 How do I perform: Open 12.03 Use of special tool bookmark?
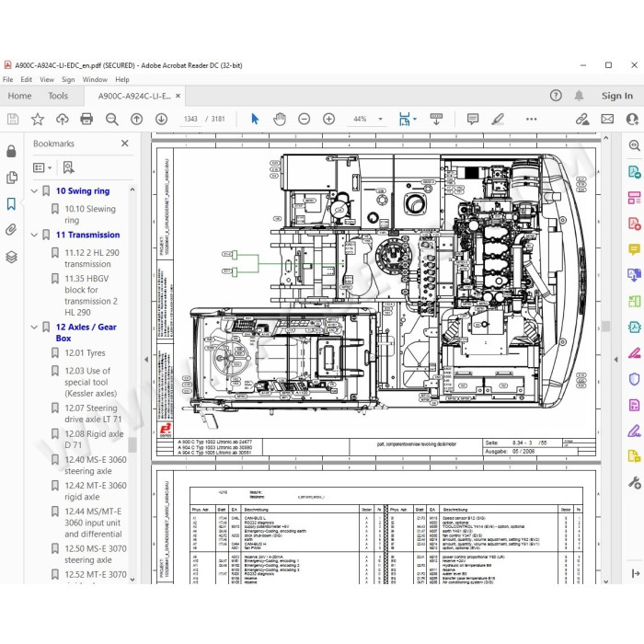coord(90,382)
